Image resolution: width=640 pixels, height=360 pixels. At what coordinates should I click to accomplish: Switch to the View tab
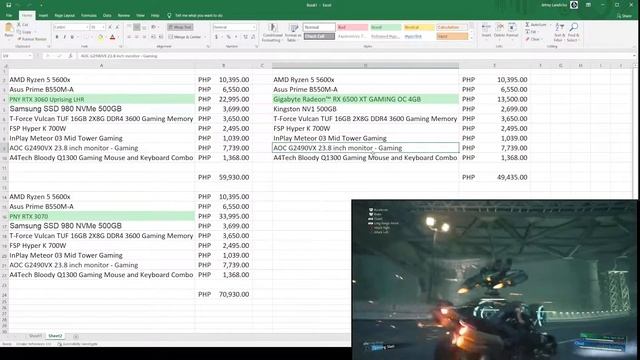click(140, 16)
